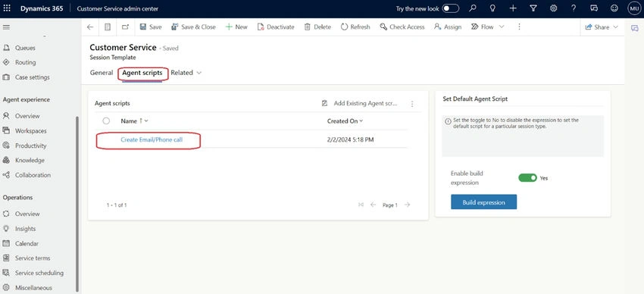The height and width of the screenshot is (294, 644).
Task: Click Save in the command bar
Action: pyautogui.click(x=151, y=27)
